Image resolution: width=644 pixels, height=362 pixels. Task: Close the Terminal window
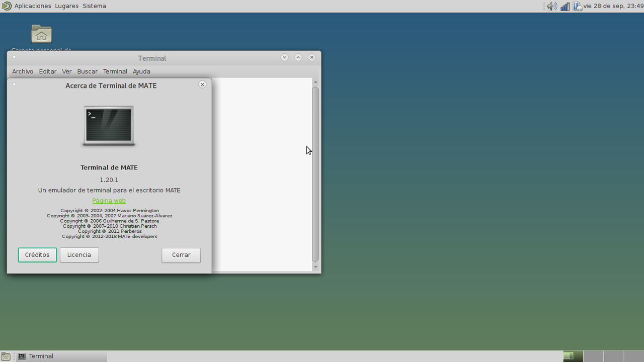point(312,57)
